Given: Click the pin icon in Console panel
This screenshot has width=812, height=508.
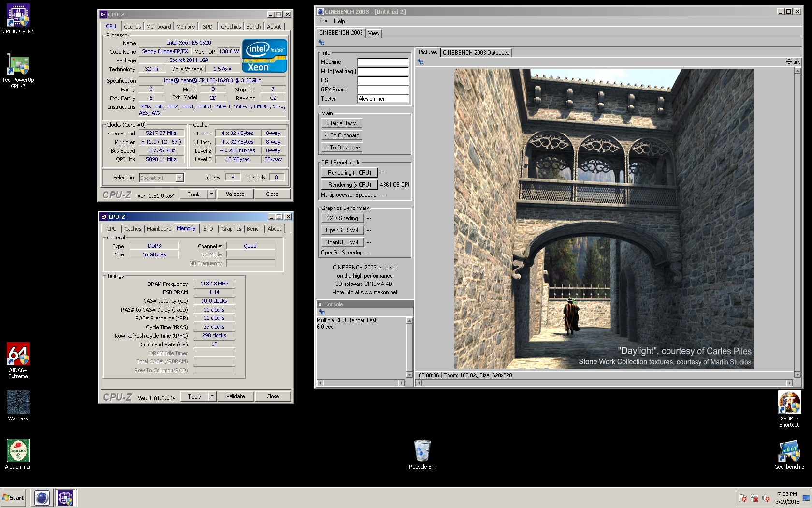Looking at the screenshot, I should point(322,312).
